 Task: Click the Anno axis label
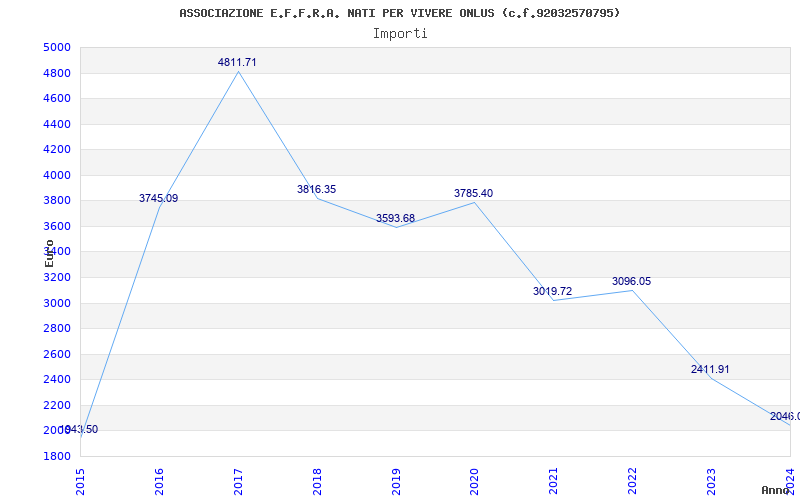[776, 490]
